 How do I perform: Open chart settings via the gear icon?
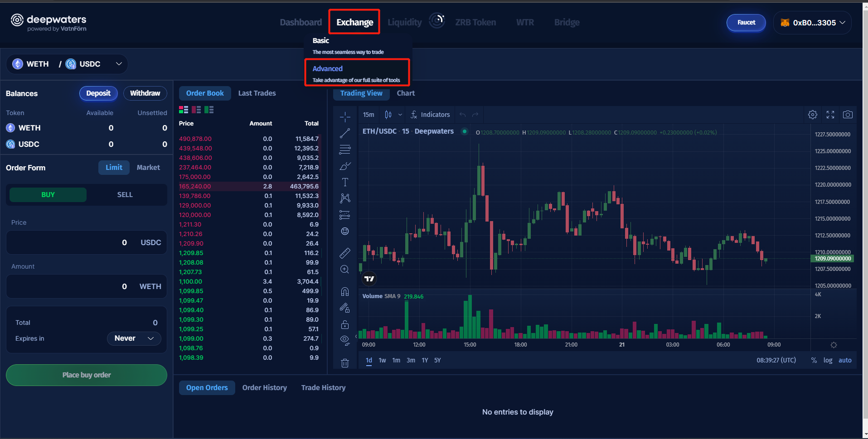pyautogui.click(x=812, y=115)
